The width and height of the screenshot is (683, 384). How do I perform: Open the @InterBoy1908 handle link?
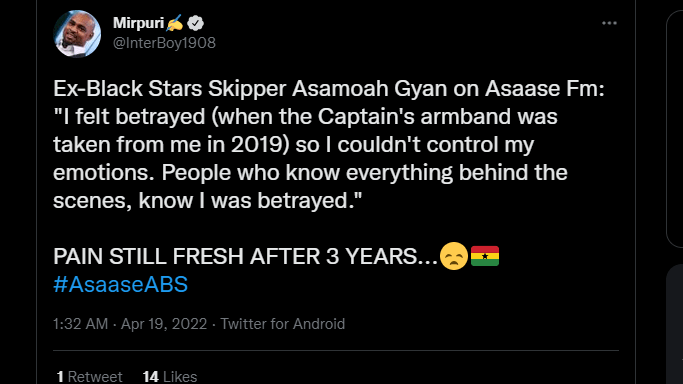click(164, 43)
